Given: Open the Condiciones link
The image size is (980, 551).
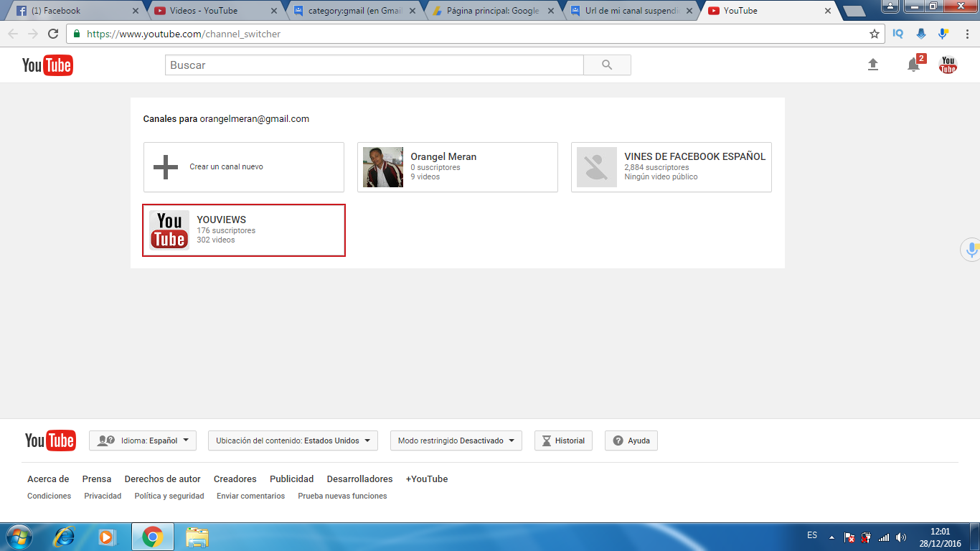Looking at the screenshot, I should tap(50, 496).
